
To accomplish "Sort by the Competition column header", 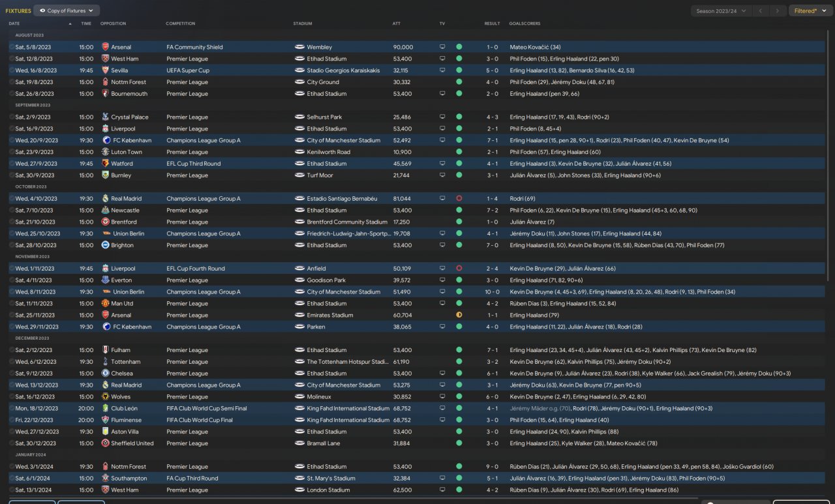I will 181,24.
